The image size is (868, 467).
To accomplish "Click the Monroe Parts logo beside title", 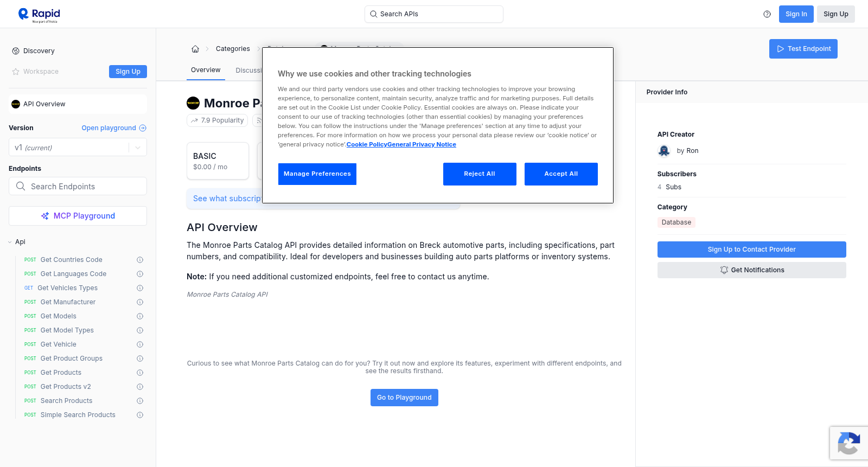I will pyautogui.click(x=193, y=103).
